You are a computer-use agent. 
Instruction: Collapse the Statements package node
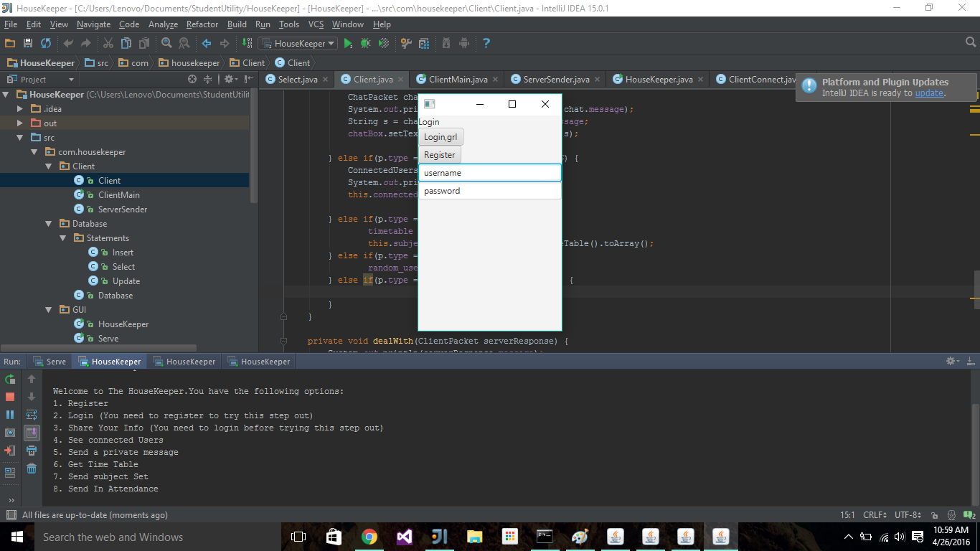[x=63, y=238]
